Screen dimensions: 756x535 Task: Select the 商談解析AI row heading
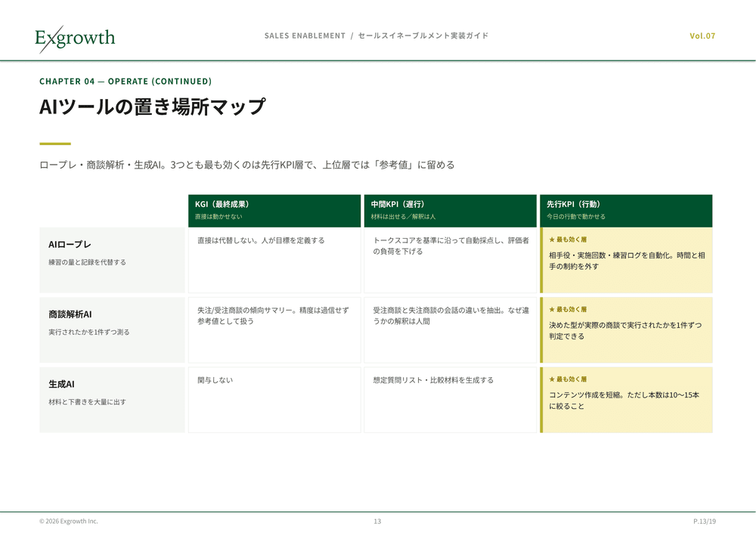pos(70,314)
